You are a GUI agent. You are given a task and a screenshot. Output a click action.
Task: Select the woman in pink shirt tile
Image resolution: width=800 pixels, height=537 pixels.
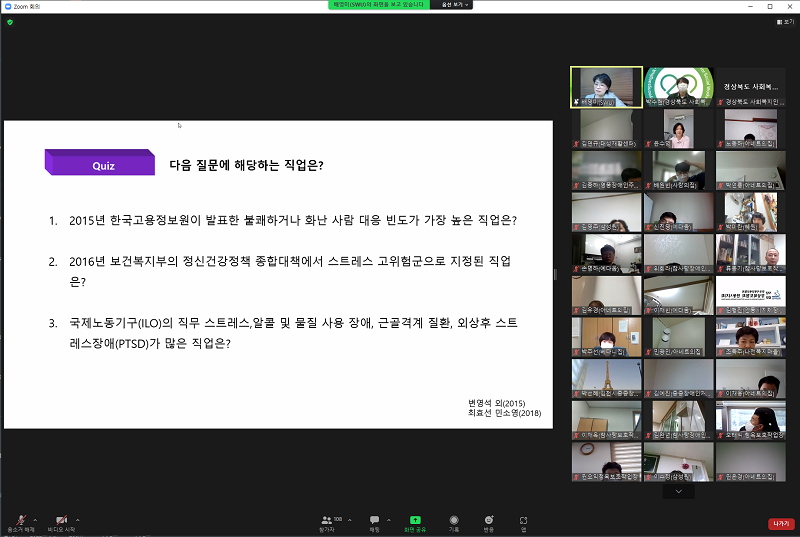pyautogui.click(x=679, y=129)
